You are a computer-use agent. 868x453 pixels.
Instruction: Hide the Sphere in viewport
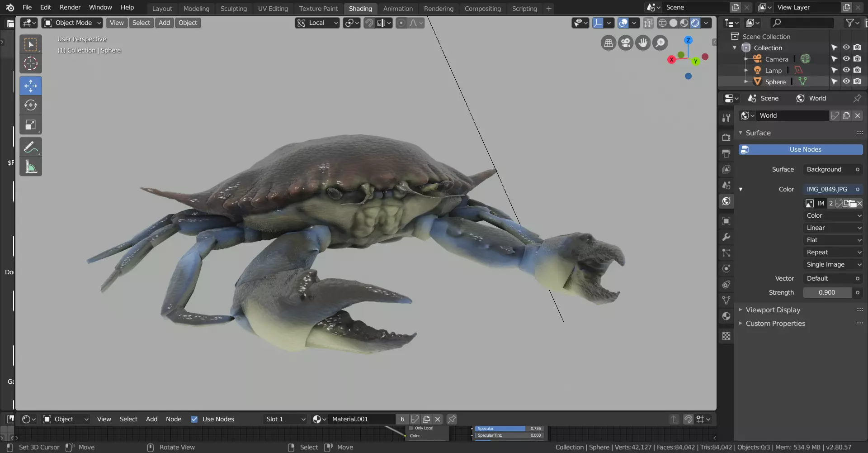click(846, 81)
